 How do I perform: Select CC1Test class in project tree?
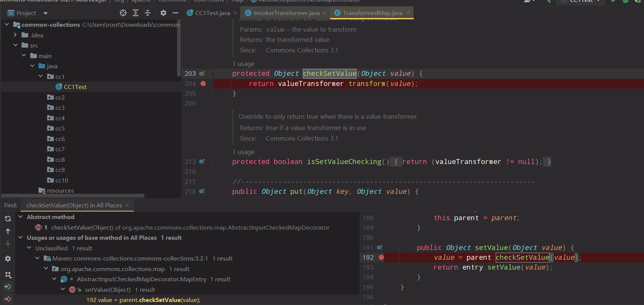click(75, 87)
